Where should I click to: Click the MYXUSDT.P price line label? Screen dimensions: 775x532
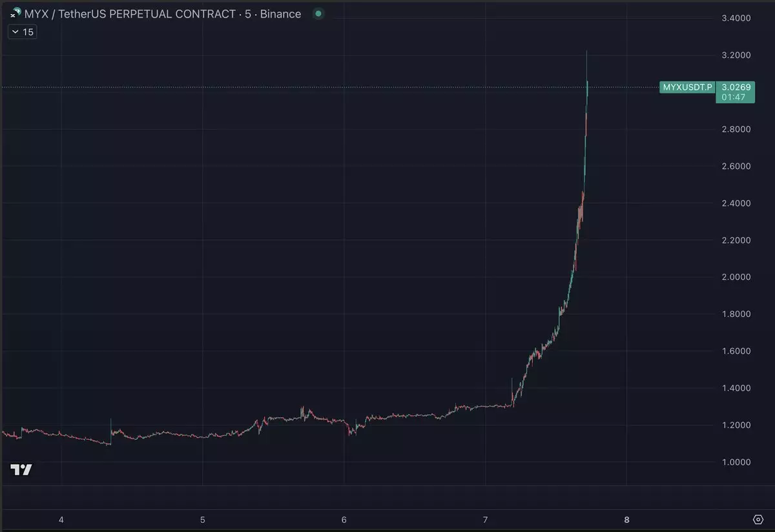click(687, 87)
